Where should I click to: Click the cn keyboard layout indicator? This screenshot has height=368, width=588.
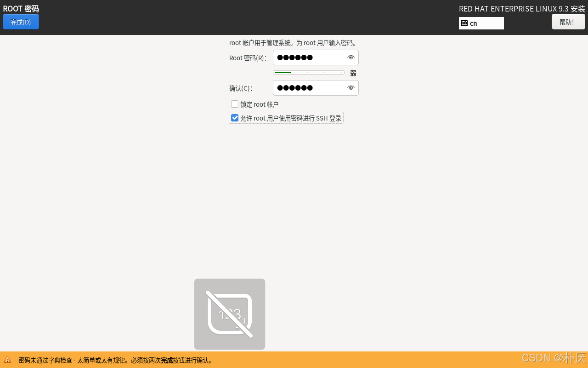coord(481,23)
